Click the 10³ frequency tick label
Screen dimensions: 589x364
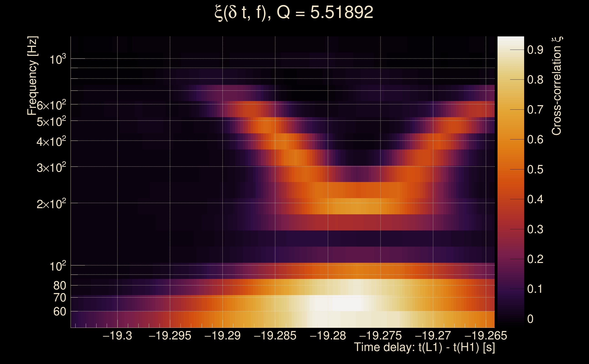pos(58,59)
